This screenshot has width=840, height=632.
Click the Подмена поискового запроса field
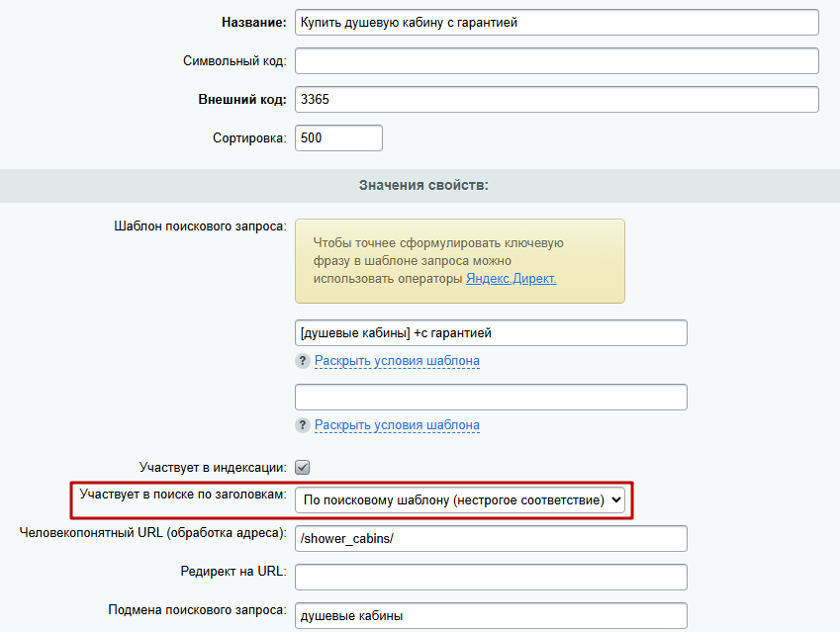(491, 616)
